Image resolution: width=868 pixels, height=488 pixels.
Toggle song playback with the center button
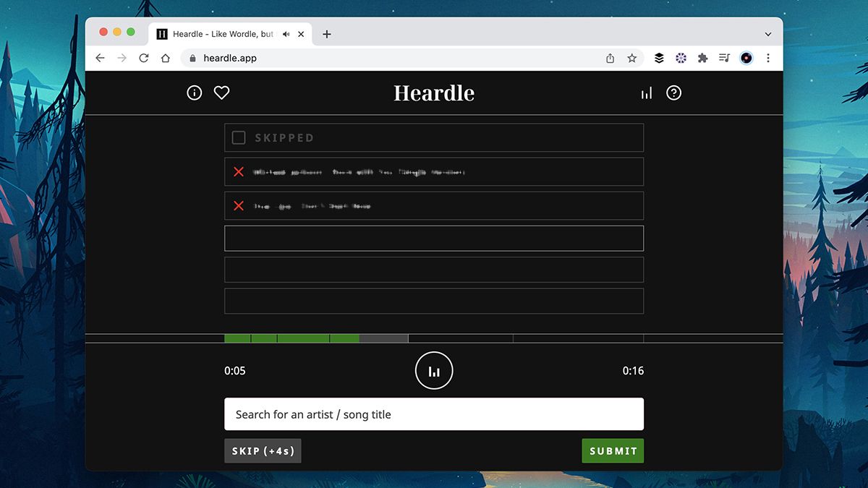click(x=434, y=370)
